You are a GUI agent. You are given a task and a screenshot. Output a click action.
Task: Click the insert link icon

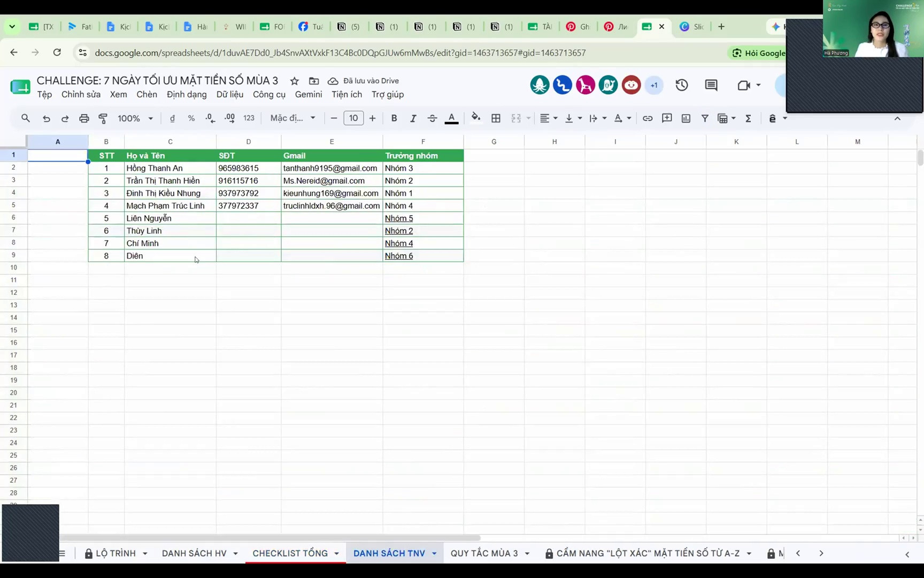[648, 118]
